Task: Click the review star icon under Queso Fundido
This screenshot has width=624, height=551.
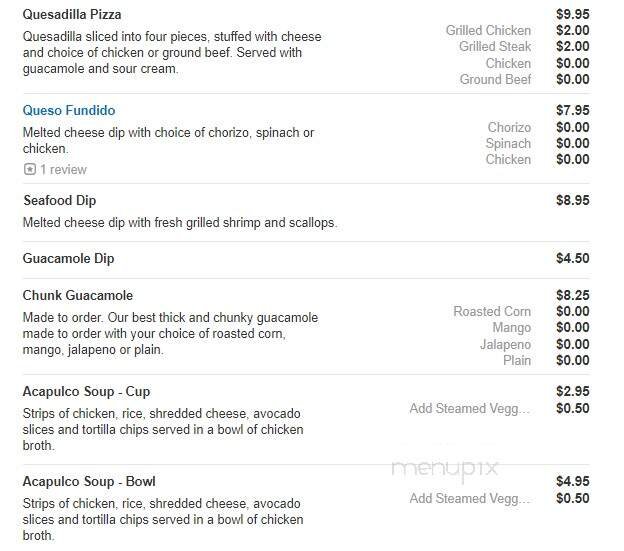Action: point(30,170)
